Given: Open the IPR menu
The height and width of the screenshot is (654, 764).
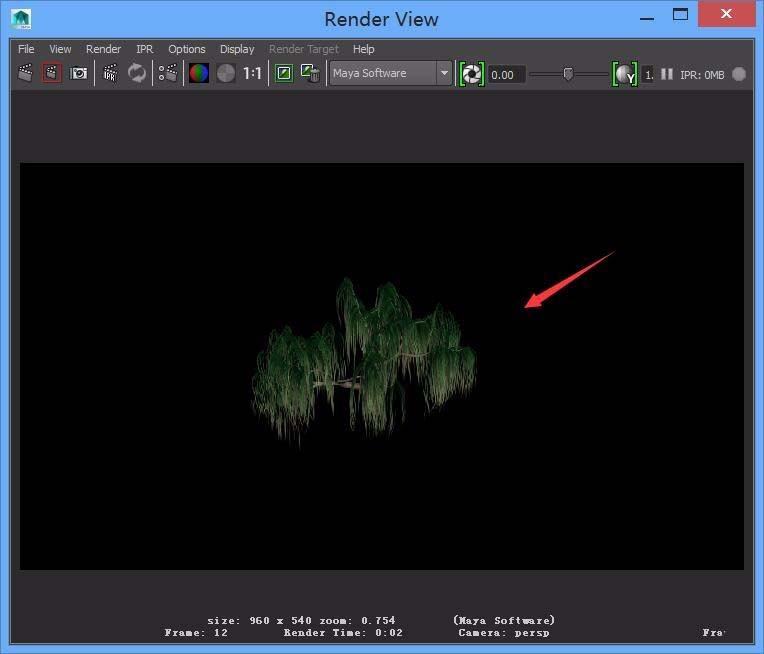Looking at the screenshot, I should [145, 49].
